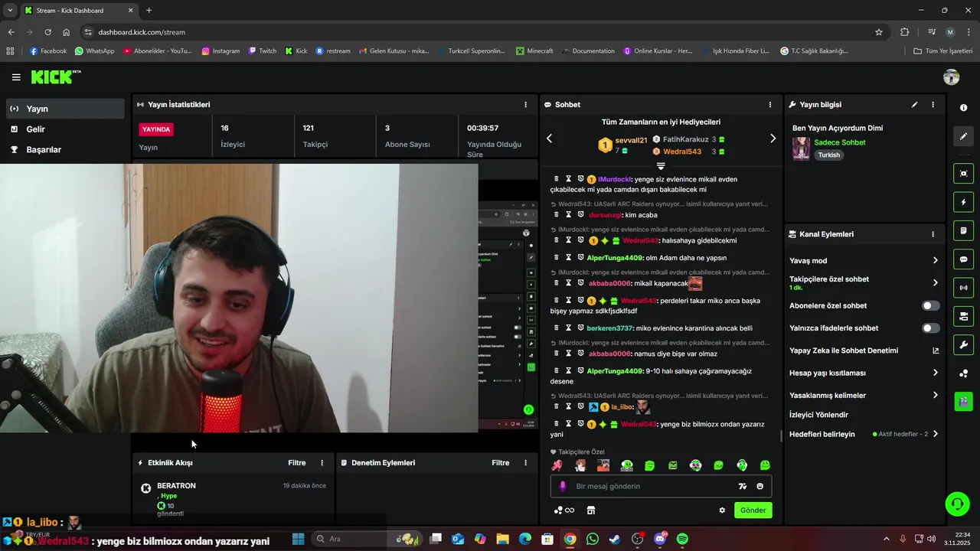The image size is (980, 551).
Task: Click the translate icon in chat input
Action: coord(742,486)
